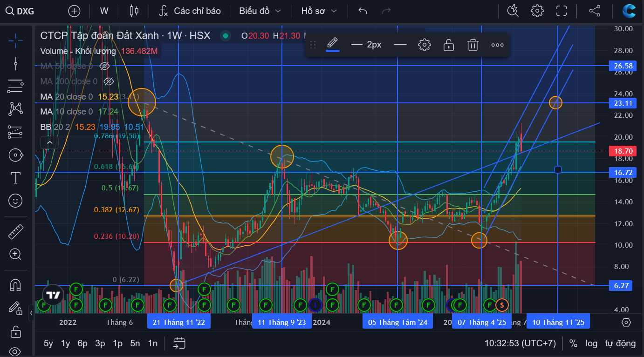Viewport: 644px width, 357px height.
Task: Open settings of the selected drawing
Action: pyautogui.click(x=424, y=45)
